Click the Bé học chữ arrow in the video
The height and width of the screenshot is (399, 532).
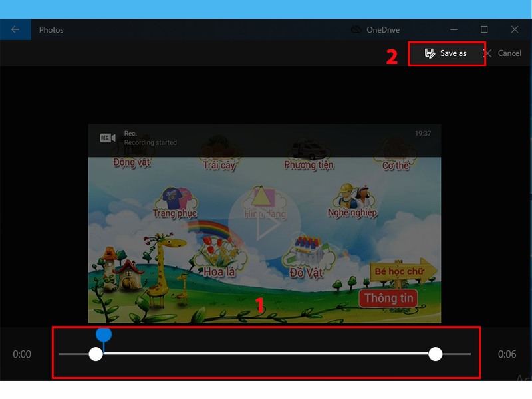pos(400,272)
